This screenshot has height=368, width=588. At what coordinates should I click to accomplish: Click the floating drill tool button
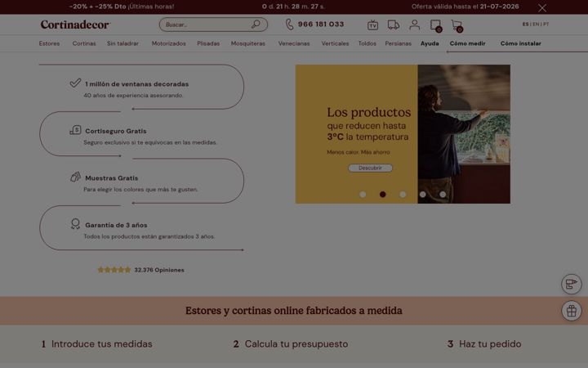click(571, 285)
